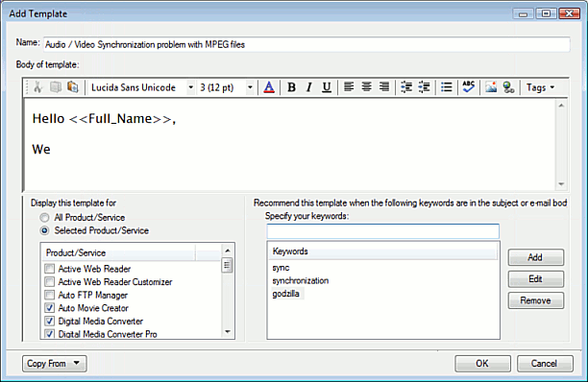
Task: Click the first indent icon
Action: point(406,87)
